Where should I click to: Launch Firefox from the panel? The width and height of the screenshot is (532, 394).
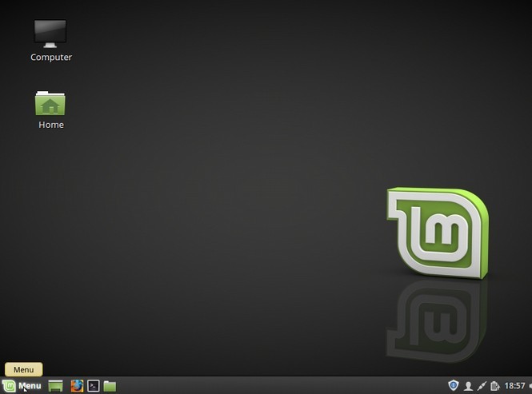77,386
